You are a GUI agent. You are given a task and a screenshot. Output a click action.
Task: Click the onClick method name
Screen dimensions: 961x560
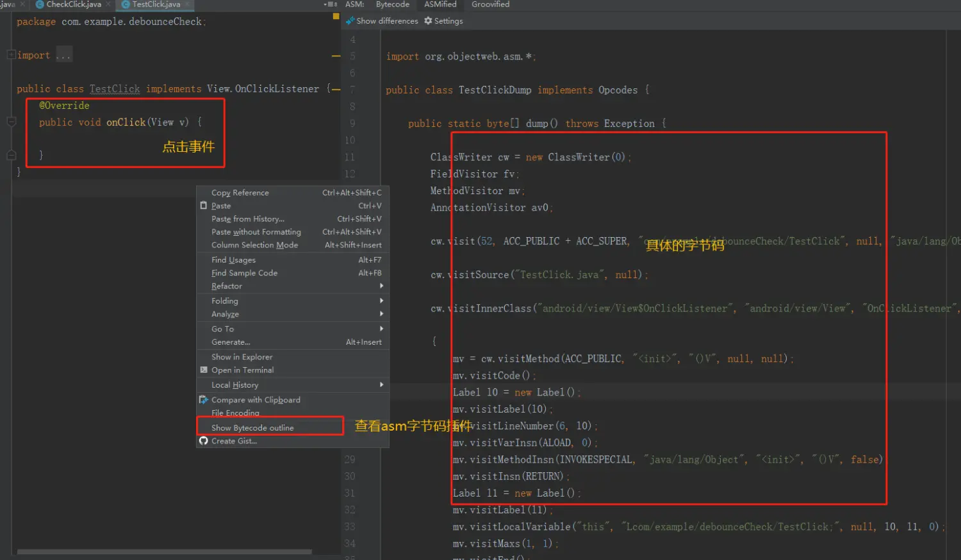click(126, 122)
